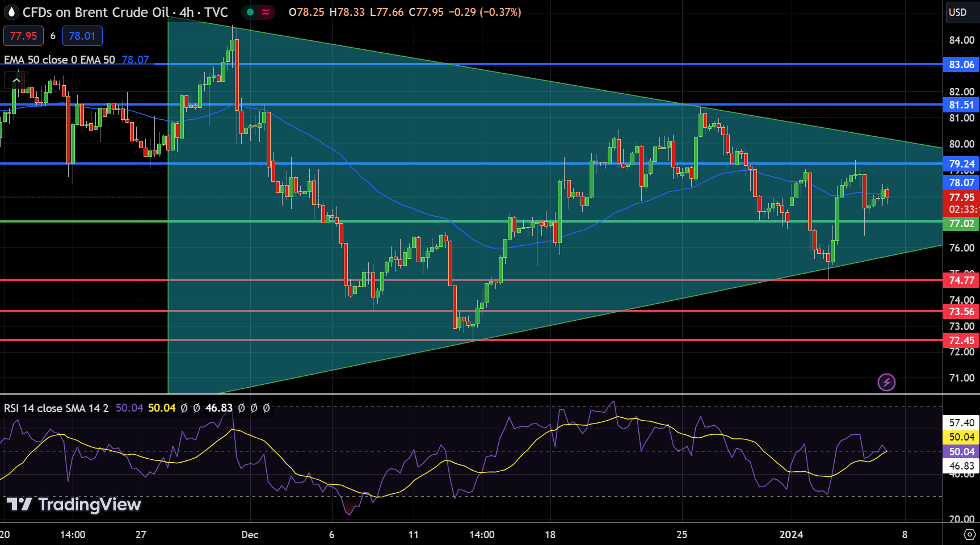The image size is (980, 545).
Task: Click the Brent Crude Oil drop logo
Action: click(11, 12)
